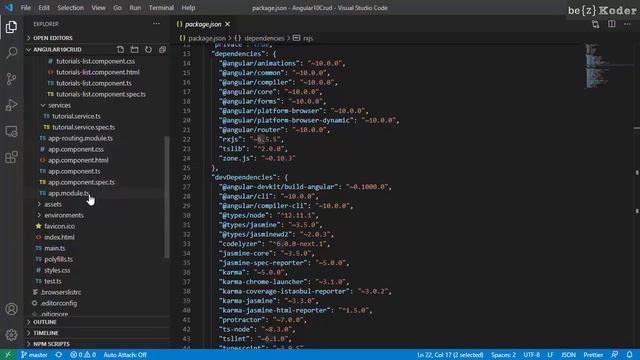Open the File menu
This screenshot has width=640, height=360.
(x=26, y=8)
